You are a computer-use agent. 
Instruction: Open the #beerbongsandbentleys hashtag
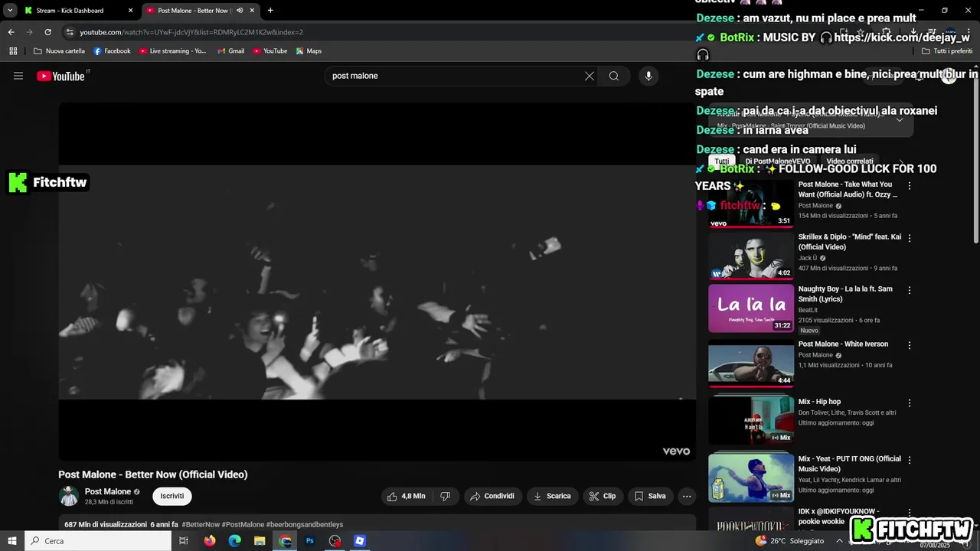pos(305,525)
